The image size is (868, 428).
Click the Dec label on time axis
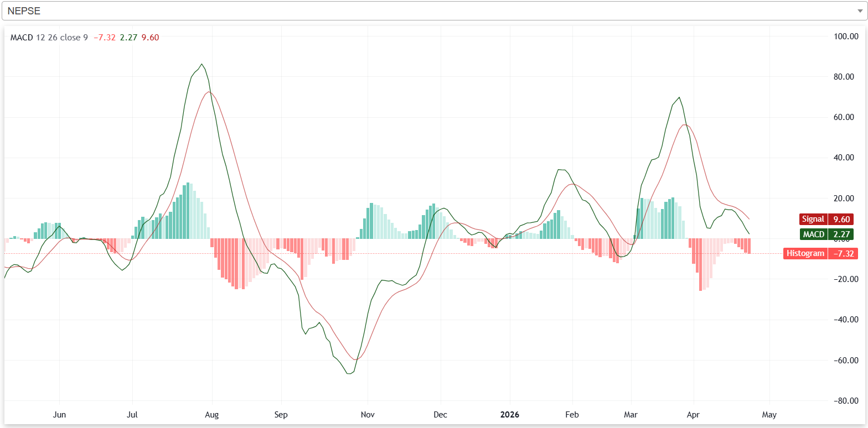(x=441, y=414)
